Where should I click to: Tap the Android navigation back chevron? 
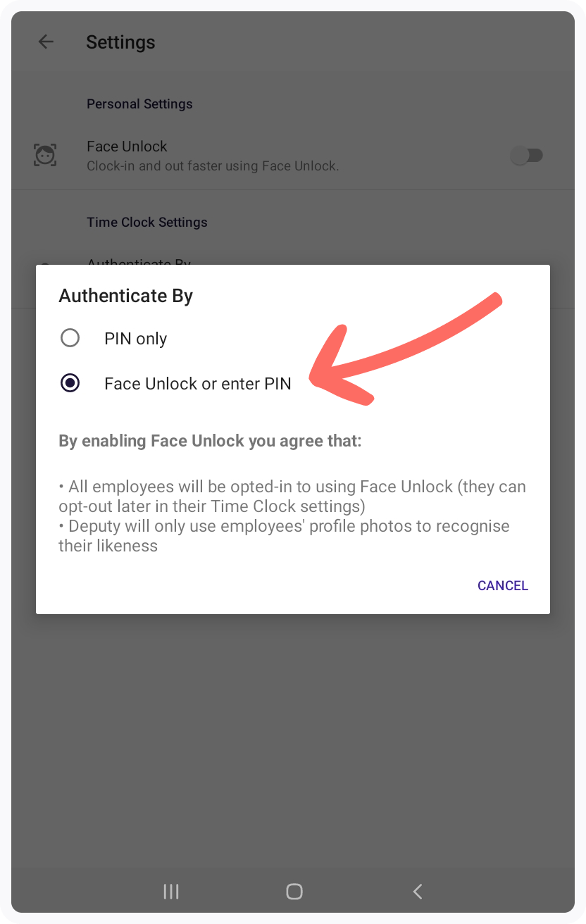click(x=418, y=892)
